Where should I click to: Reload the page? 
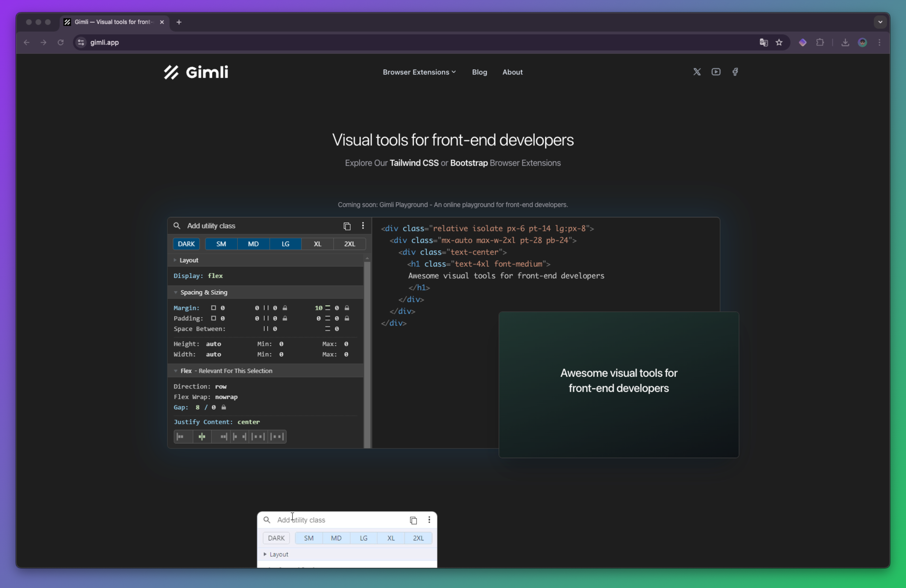[x=61, y=43]
